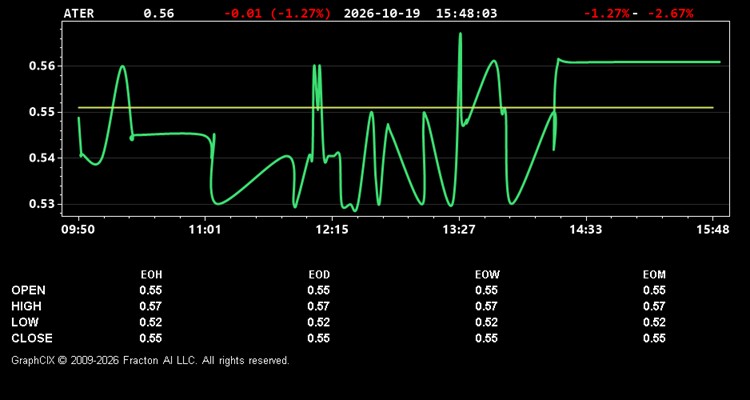750x400 pixels.
Task: Click the EOM column header
Action: click(x=654, y=275)
